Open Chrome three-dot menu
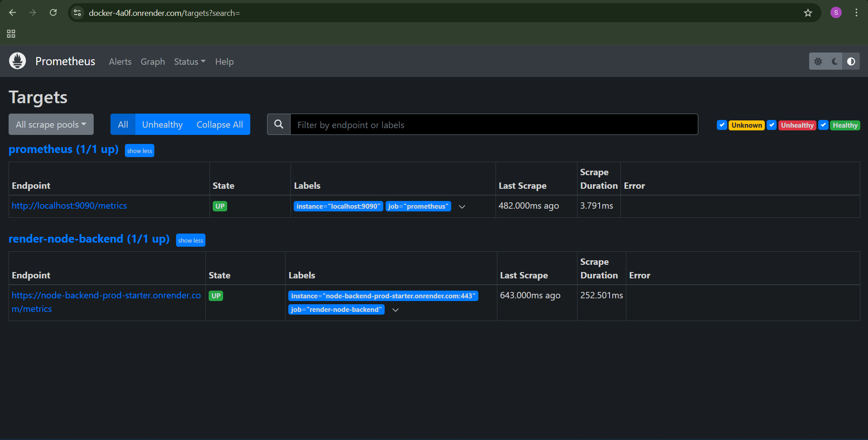The image size is (868, 440). click(856, 13)
